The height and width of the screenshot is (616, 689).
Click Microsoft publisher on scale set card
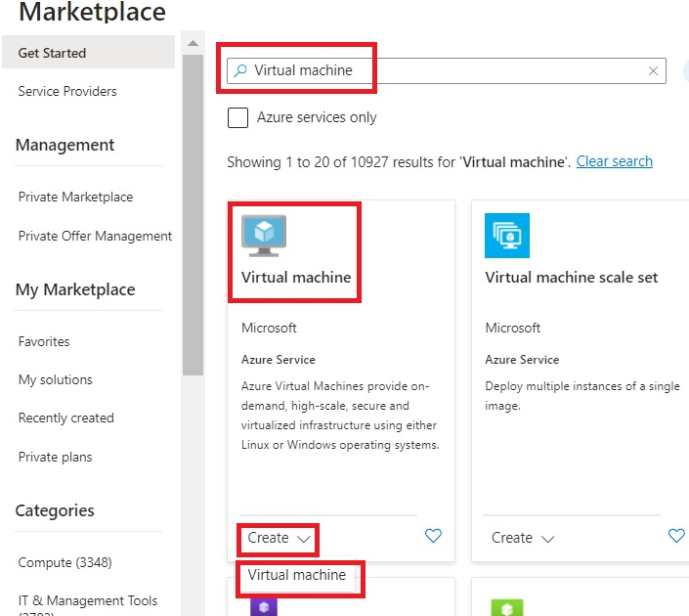[x=513, y=328]
